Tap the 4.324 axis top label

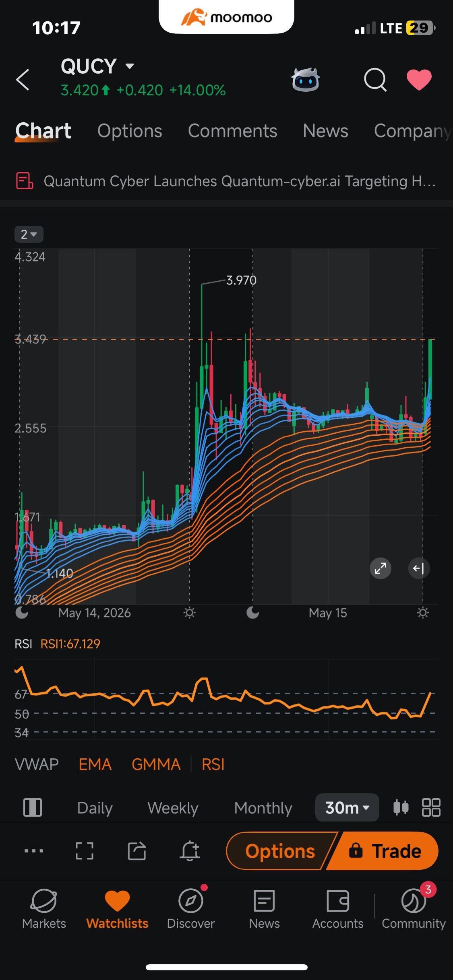pos(30,257)
